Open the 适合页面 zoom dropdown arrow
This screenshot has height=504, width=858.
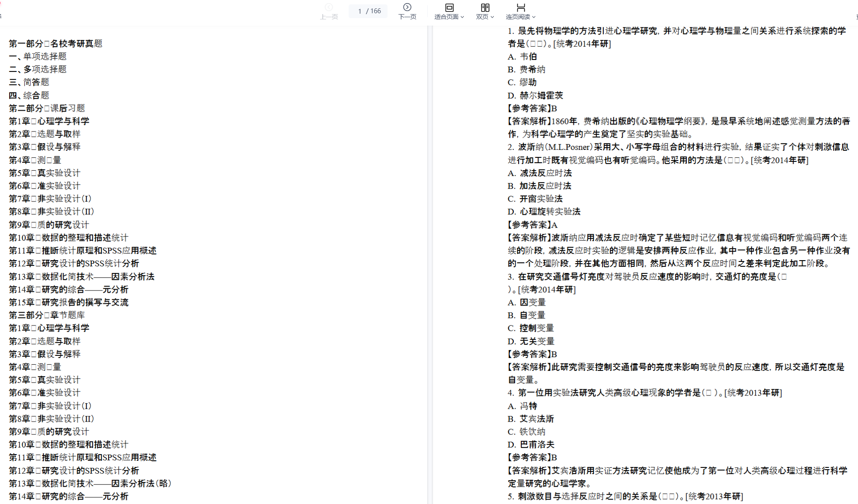click(462, 17)
